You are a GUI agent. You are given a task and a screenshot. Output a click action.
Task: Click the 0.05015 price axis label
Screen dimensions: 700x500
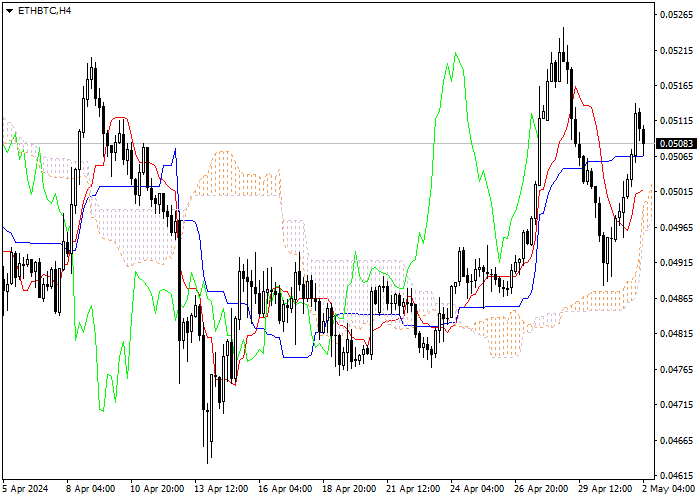pos(677,192)
